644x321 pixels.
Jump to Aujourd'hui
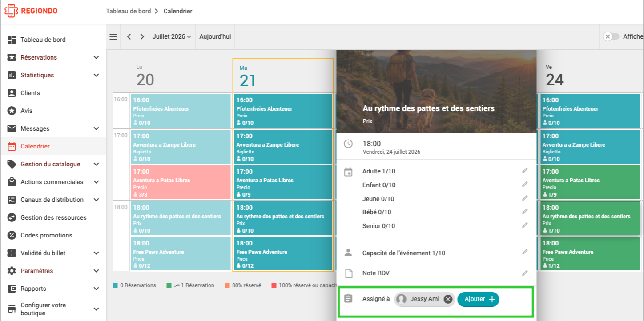point(215,36)
